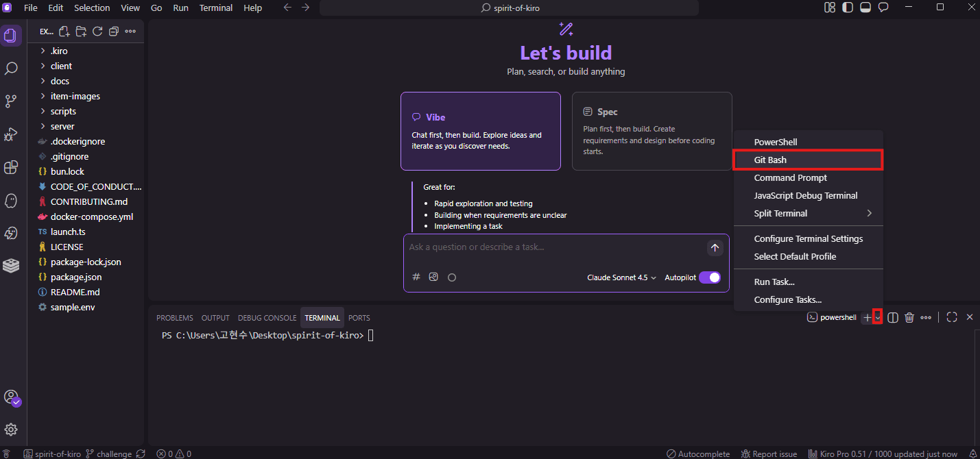Viewport: 980px width, 459px height.
Task: Toggle the panel layout button in title bar
Action: pyautogui.click(x=865, y=8)
